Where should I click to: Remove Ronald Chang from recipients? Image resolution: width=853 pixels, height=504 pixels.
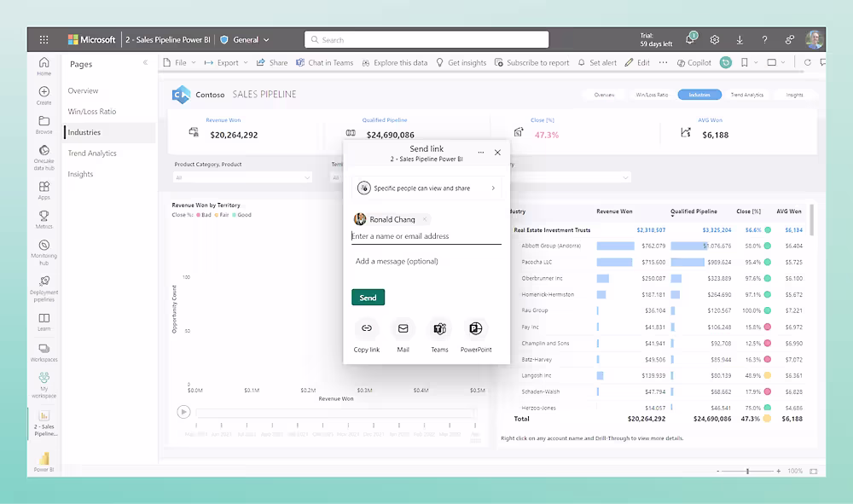(x=425, y=219)
